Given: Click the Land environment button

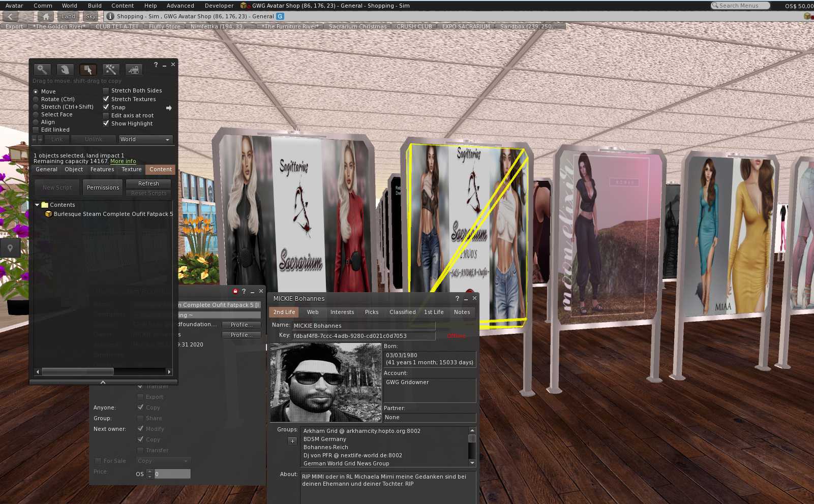Looking at the screenshot, I should click(68, 16).
